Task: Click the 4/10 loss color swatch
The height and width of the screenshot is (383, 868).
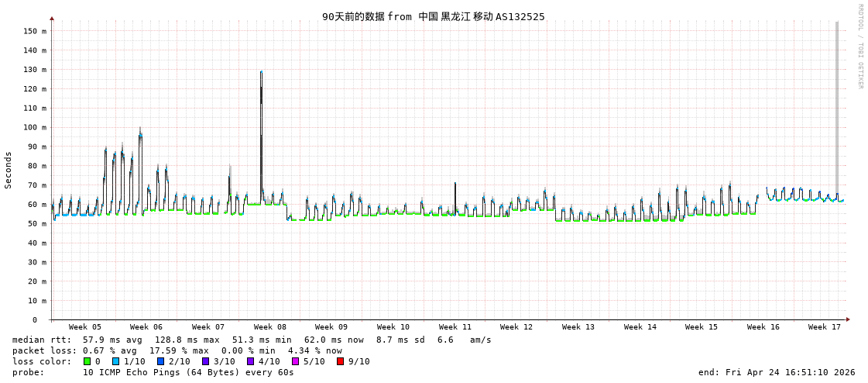Action: click(x=251, y=361)
